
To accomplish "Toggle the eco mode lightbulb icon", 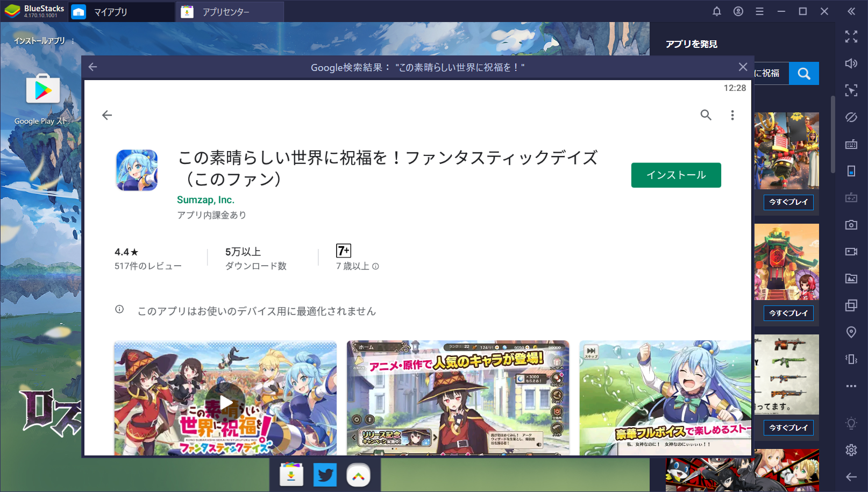I will (x=851, y=423).
